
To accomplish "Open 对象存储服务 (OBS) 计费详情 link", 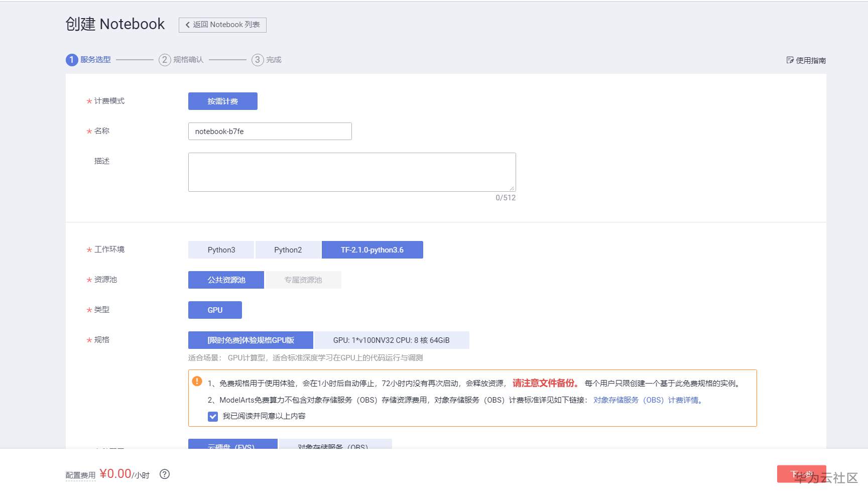I will pos(648,400).
